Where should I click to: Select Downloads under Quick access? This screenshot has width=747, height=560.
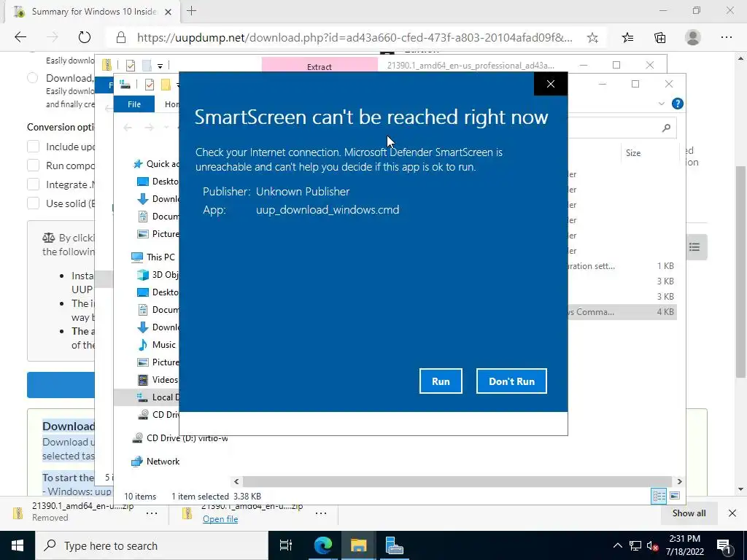(158, 199)
